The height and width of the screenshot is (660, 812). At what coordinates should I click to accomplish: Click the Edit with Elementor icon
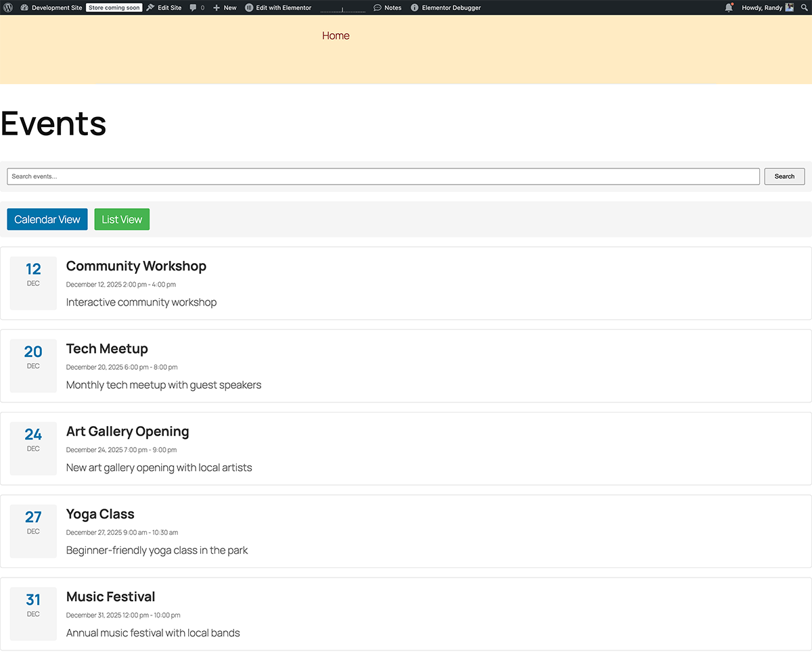249,7
